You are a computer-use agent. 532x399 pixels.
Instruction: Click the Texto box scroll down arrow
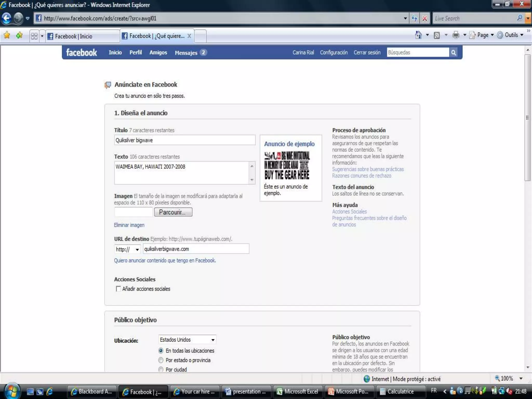tap(252, 180)
